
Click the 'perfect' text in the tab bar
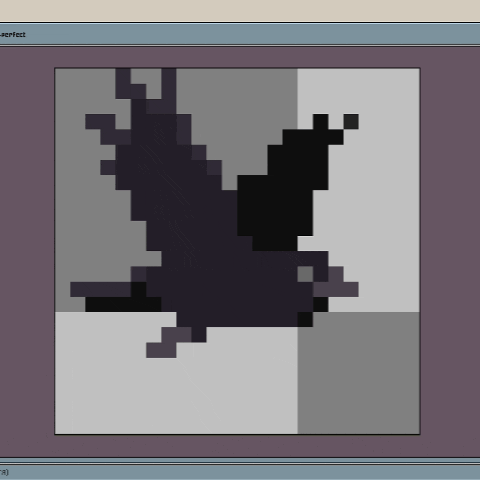click(13, 34)
